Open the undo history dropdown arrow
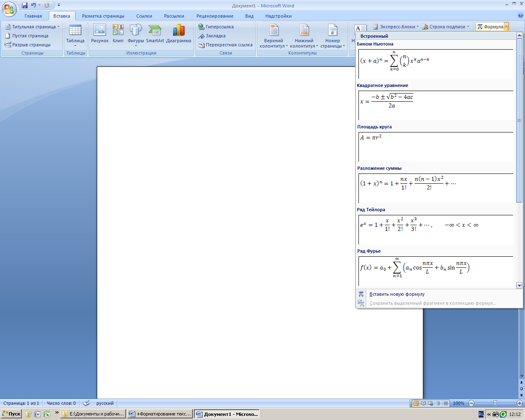The height and width of the screenshot is (420, 525). click(x=40, y=5)
